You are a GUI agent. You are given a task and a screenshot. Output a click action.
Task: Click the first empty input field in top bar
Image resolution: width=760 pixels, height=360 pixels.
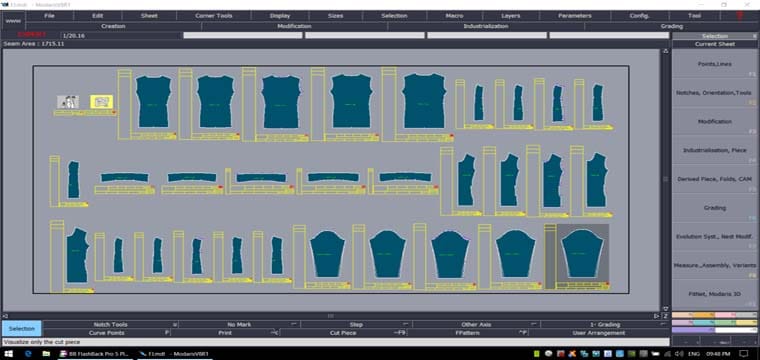[x=243, y=35]
